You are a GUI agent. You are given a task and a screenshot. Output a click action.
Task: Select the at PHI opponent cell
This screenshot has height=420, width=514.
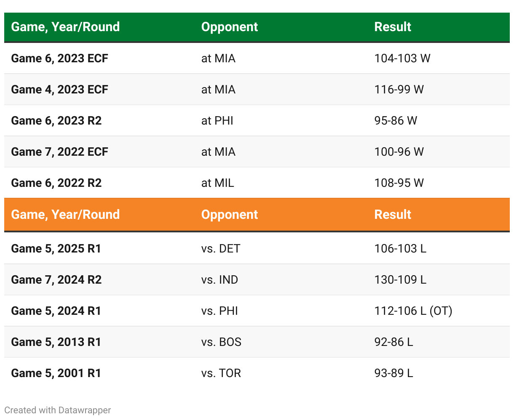click(217, 121)
